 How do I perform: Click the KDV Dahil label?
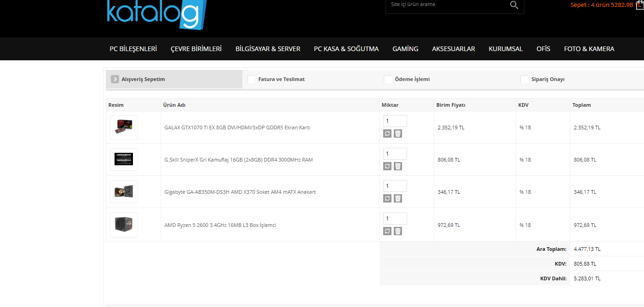point(553,278)
